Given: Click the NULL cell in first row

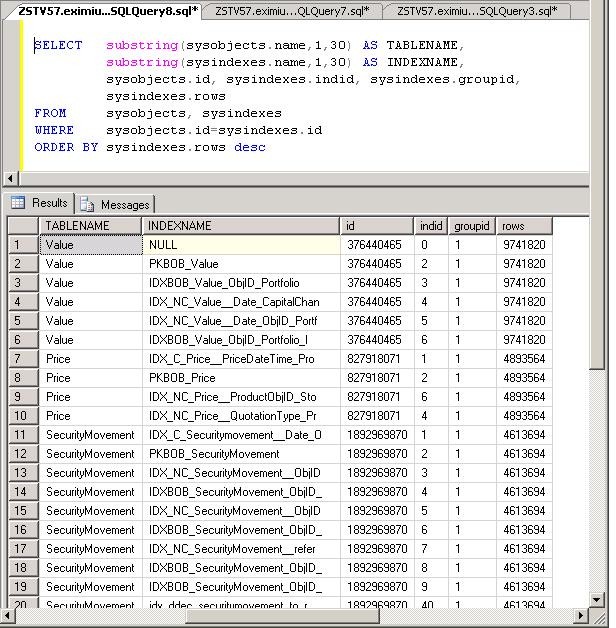Looking at the screenshot, I should (x=240, y=245).
